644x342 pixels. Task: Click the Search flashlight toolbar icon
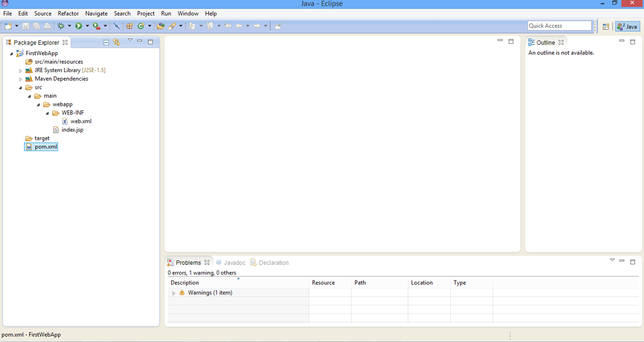172,26
